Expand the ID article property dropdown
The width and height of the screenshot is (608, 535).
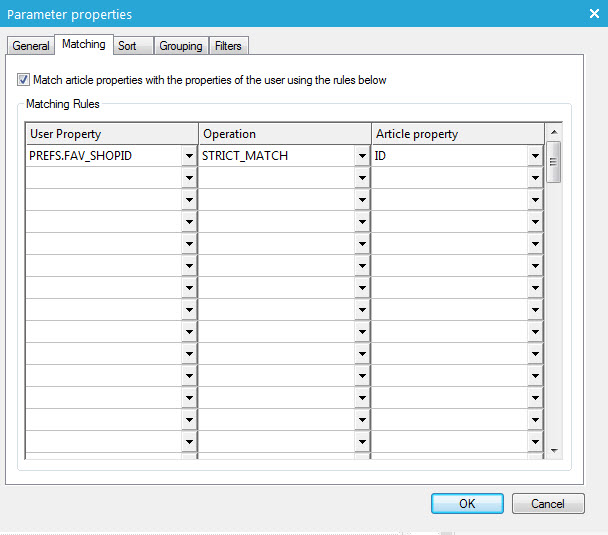coord(535,156)
